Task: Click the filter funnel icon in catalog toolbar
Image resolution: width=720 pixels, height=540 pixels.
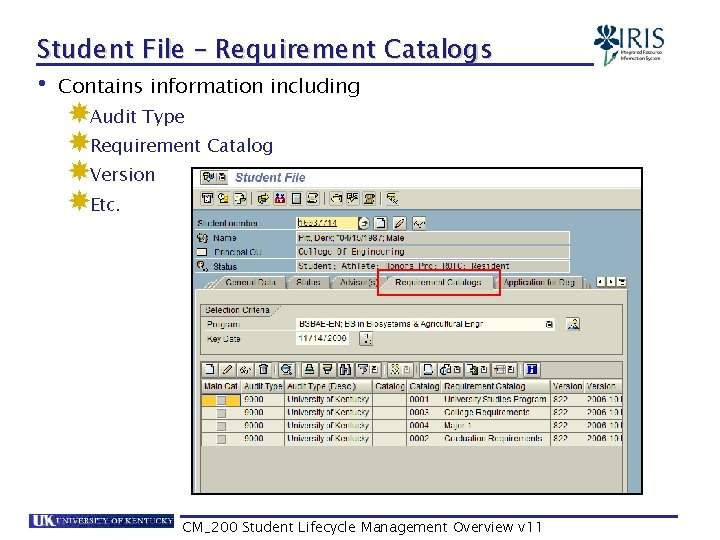Action: (x=363, y=369)
